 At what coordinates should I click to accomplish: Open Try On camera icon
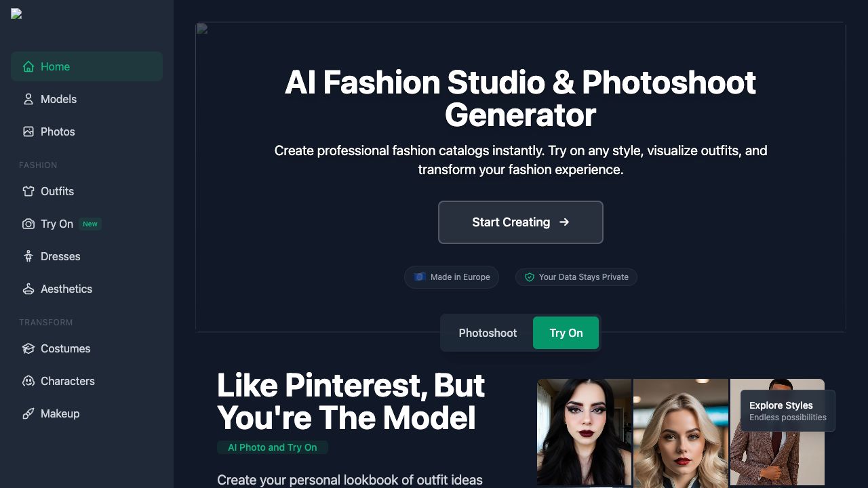(28, 224)
